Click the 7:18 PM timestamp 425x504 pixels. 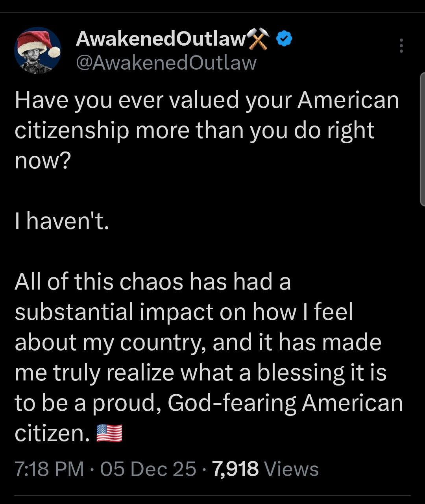click(x=49, y=469)
